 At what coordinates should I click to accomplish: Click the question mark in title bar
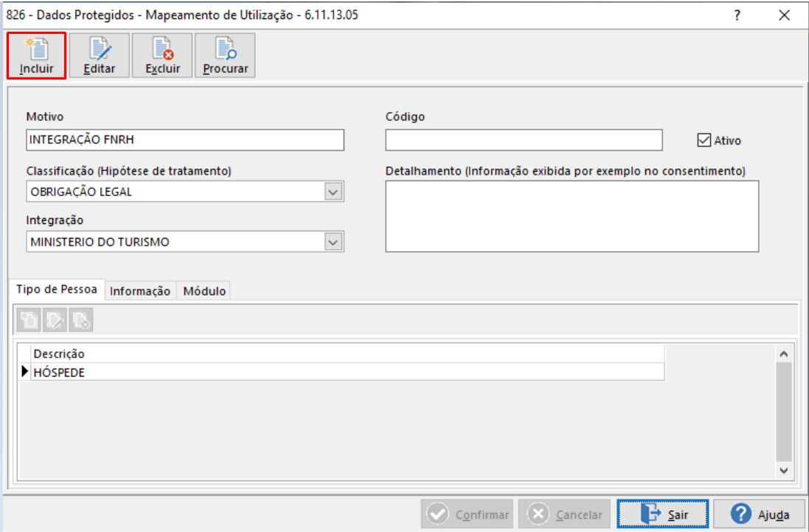point(737,15)
